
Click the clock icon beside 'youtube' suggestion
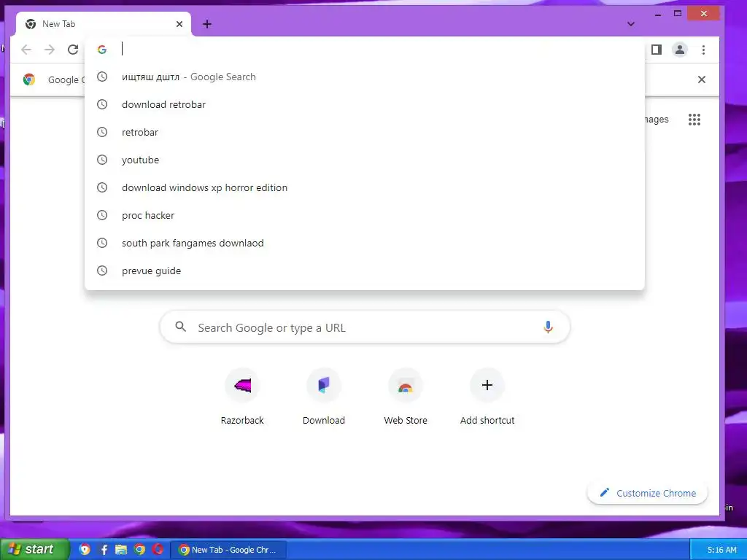pyautogui.click(x=102, y=160)
